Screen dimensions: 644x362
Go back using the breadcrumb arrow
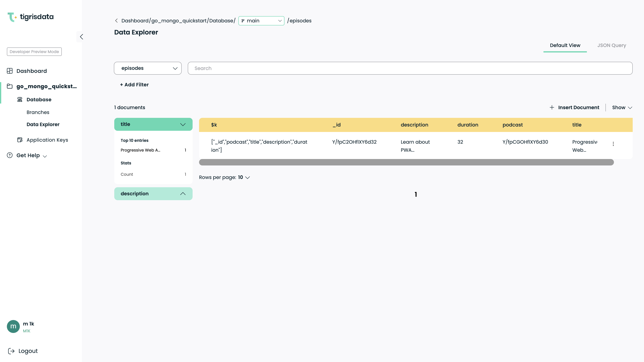(x=116, y=21)
